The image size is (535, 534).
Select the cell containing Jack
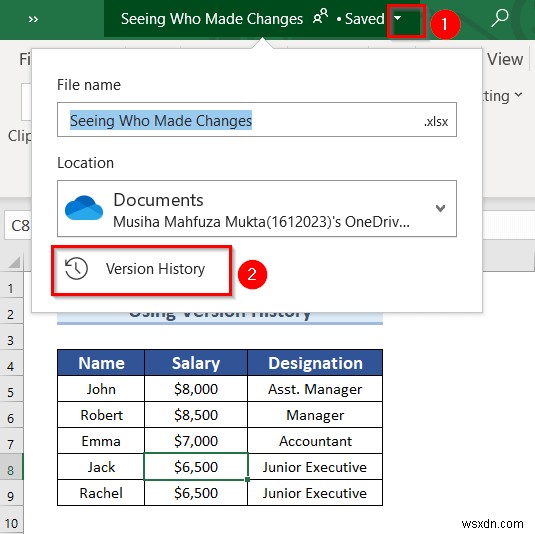(x=101, y=467)
